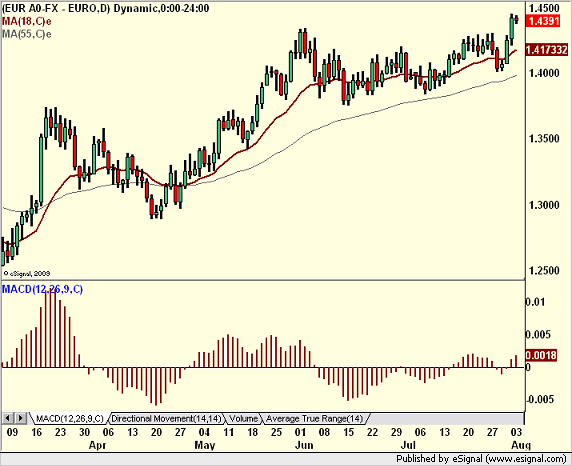Click the 0.0018 MACD value tag
The width and height of the screenshot is (572, 466).
[541, 355]
